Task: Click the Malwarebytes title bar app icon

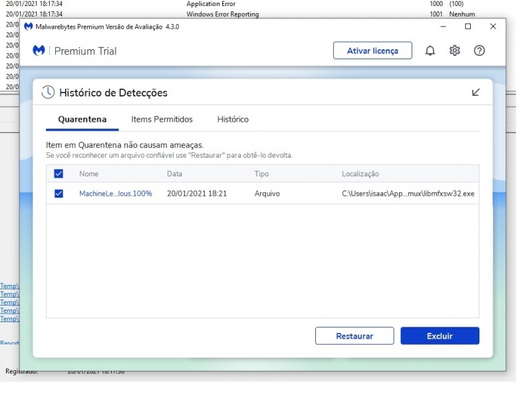Action: coord(28,27)
